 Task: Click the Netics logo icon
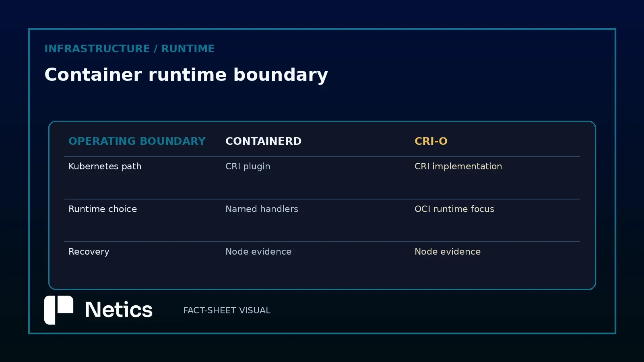coord(59,310)
